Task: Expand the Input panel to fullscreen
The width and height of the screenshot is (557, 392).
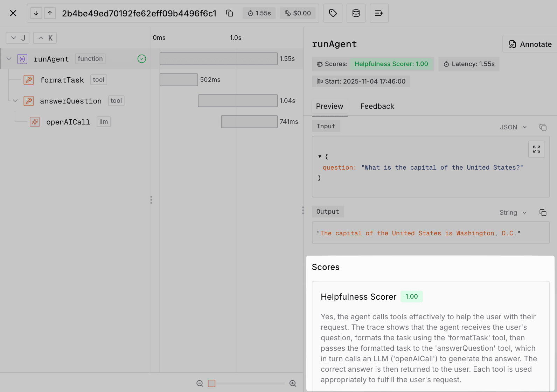Action: click(536, 149)
